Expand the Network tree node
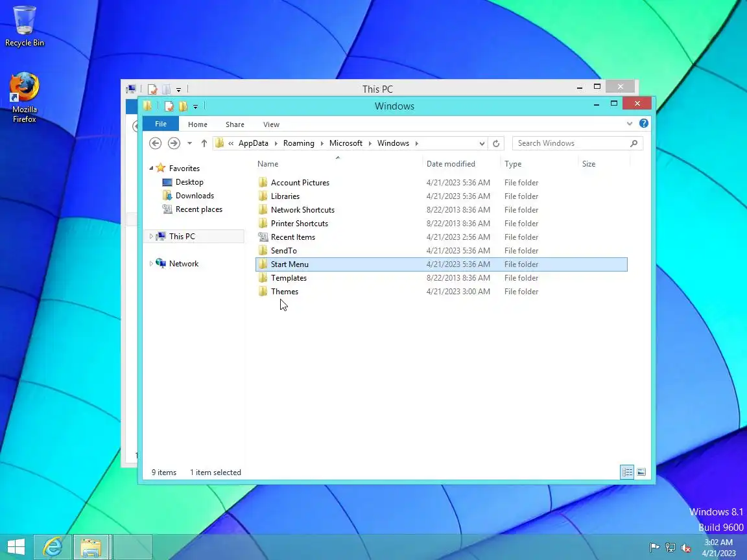The height and width of the screenshot is (560, 747). [x=151, y=263]
